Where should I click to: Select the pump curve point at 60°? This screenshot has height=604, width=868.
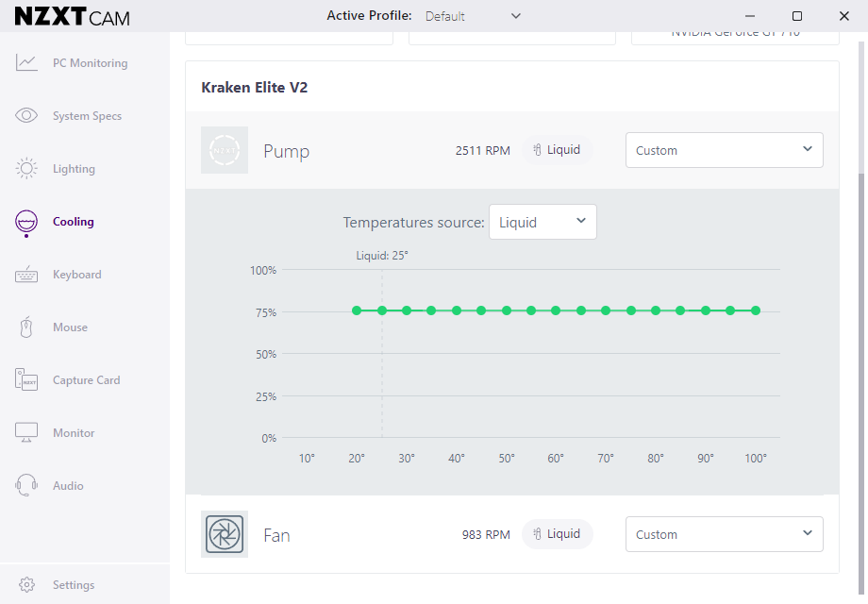(556, 310)
